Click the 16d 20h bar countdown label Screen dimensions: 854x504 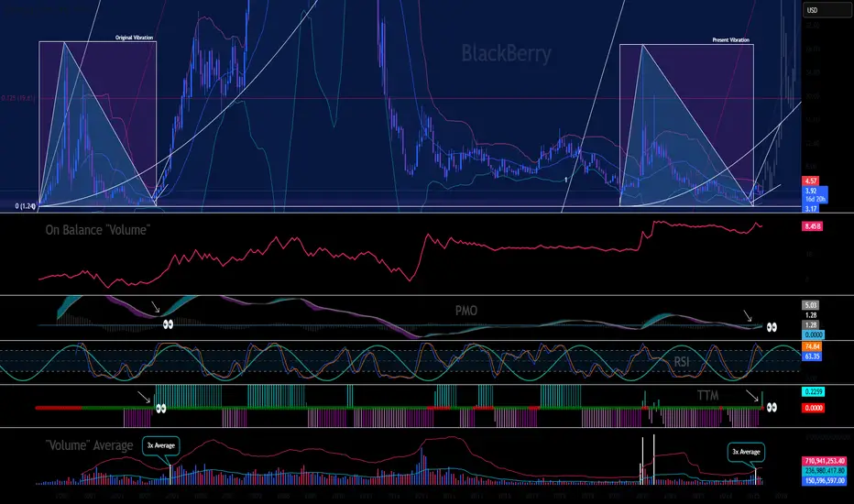pos(815,200)
